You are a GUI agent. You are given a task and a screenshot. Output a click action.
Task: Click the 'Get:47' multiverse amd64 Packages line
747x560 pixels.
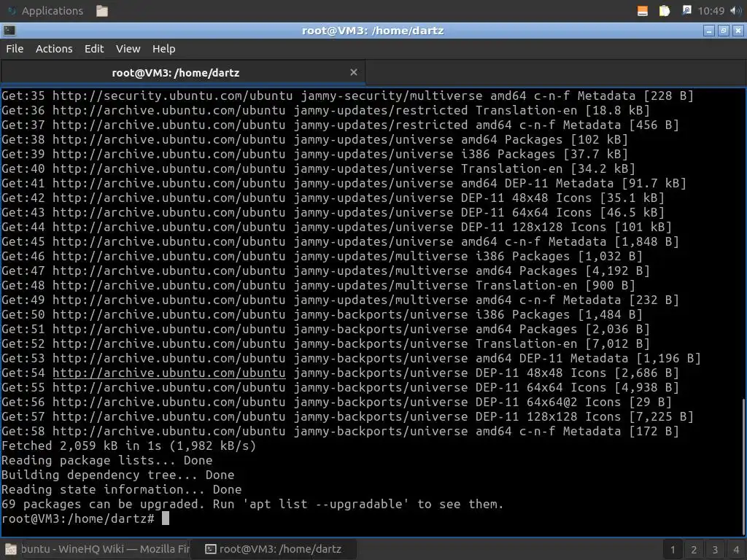[x=325, y=271]
